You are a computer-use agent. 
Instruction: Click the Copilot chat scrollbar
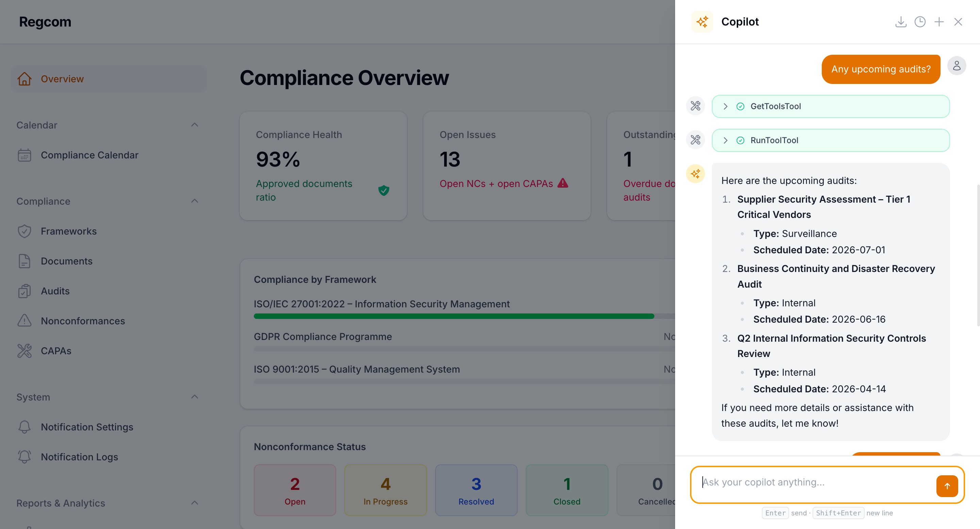tap(978, 255)
